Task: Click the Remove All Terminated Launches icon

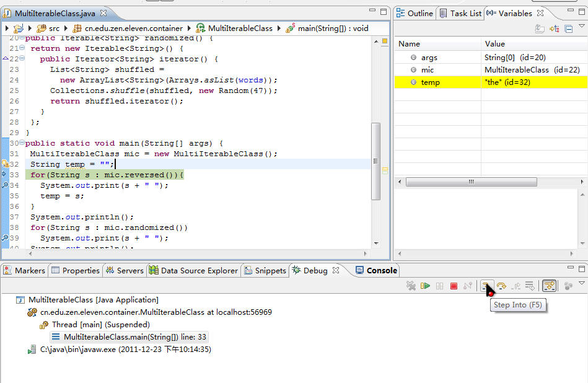Action: click(x=410, y=286)
